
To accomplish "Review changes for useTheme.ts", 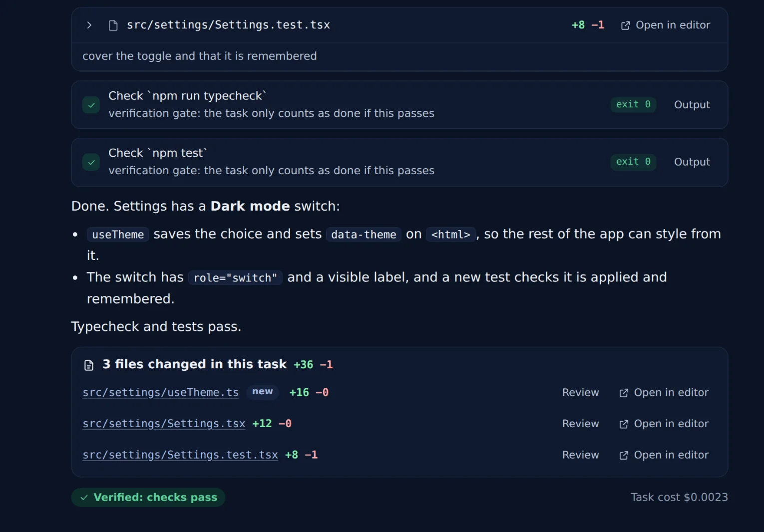I will 580,393.
